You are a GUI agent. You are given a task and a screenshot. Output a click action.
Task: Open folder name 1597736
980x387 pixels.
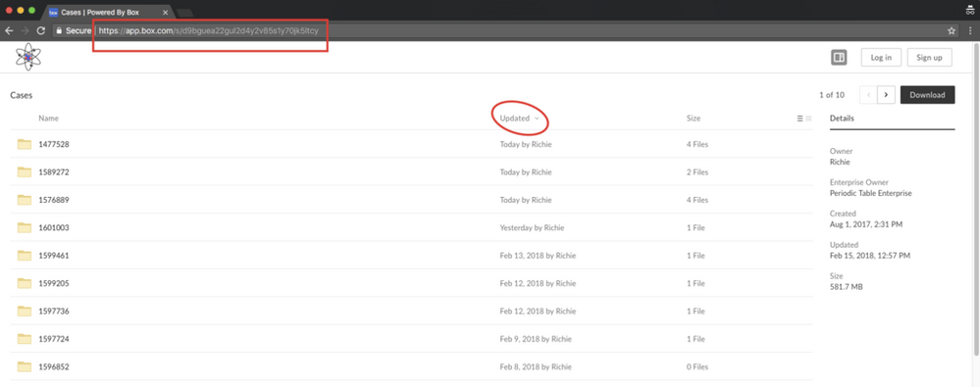[x=54, y=311]
